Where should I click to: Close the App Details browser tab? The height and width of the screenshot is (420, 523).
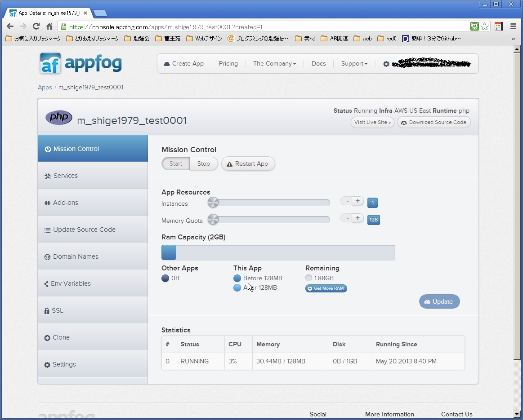coord(85,13)
